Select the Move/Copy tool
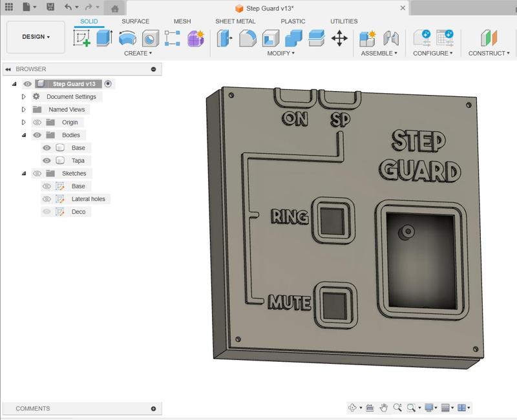 point(339,39)
